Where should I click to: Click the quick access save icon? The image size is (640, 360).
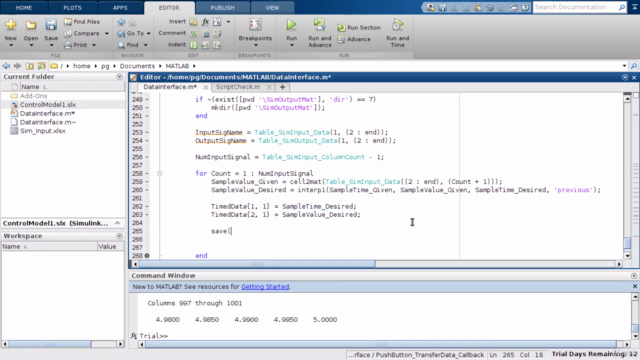coord(442,7)
